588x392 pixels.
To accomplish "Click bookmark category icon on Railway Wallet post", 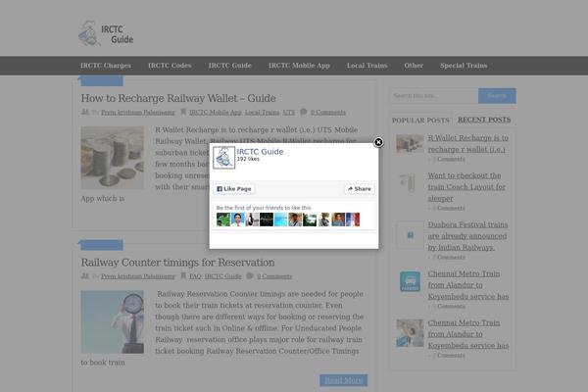I will point(183,112).
